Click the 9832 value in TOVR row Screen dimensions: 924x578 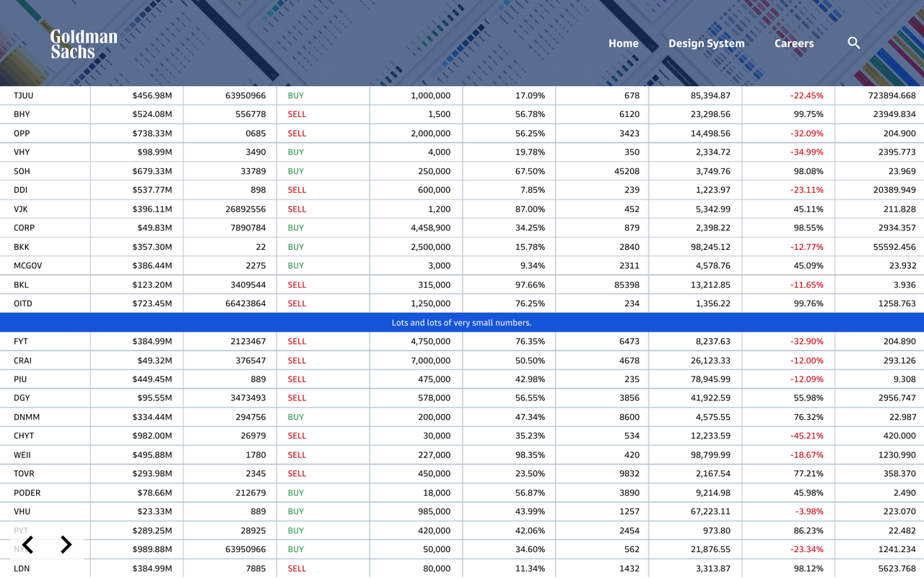(629, 474)
